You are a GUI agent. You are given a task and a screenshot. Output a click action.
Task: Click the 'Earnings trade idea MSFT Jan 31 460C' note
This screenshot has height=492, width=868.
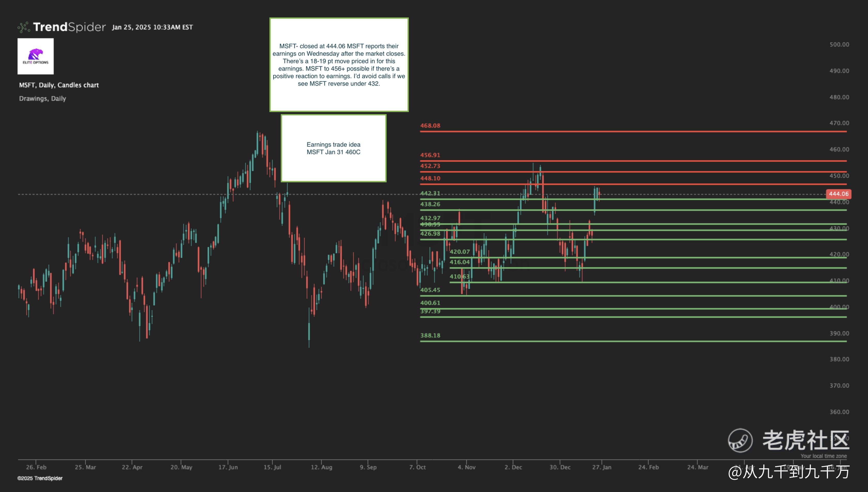334,148
